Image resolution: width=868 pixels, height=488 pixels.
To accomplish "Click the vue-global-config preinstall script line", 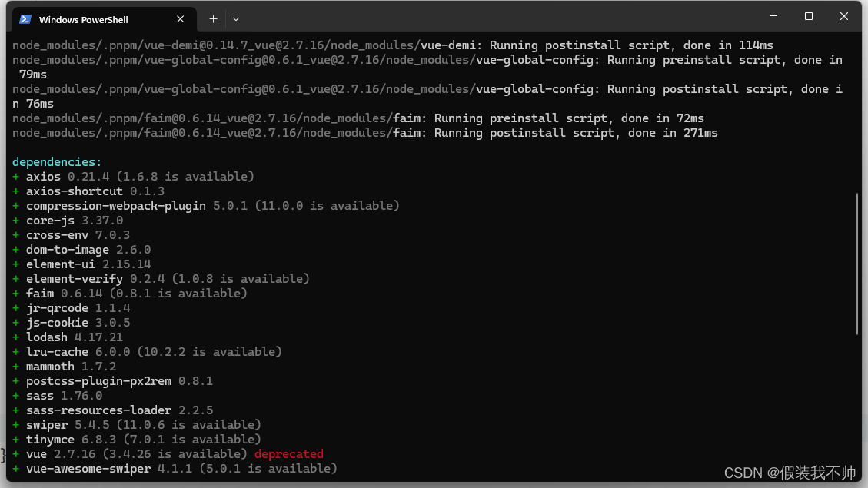I will pos(427,67).
